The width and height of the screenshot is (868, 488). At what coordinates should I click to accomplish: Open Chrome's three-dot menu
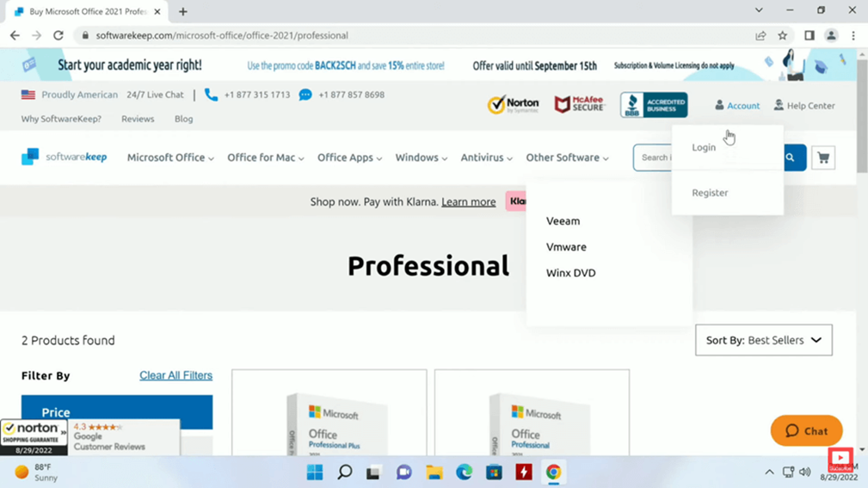point(853,35)
